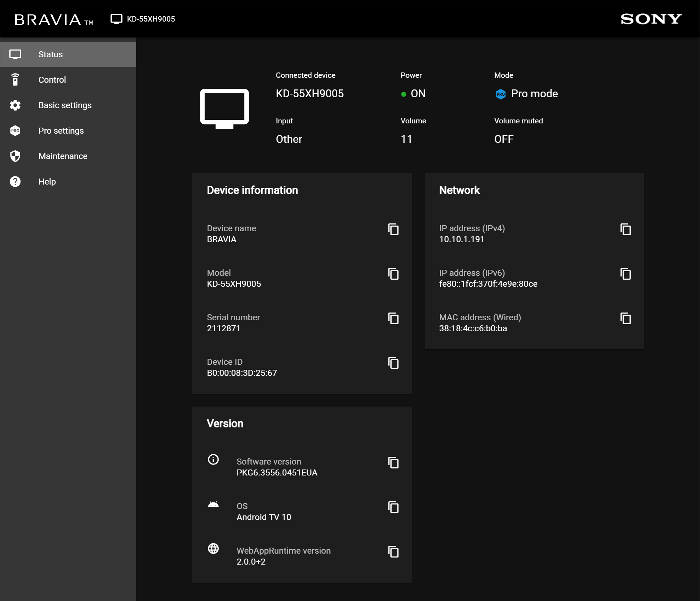Viewport: 700px width, 601px height.
Task: Copy the MAC address to clipboard
Action: pyautogui.click(x=626, y=318)
